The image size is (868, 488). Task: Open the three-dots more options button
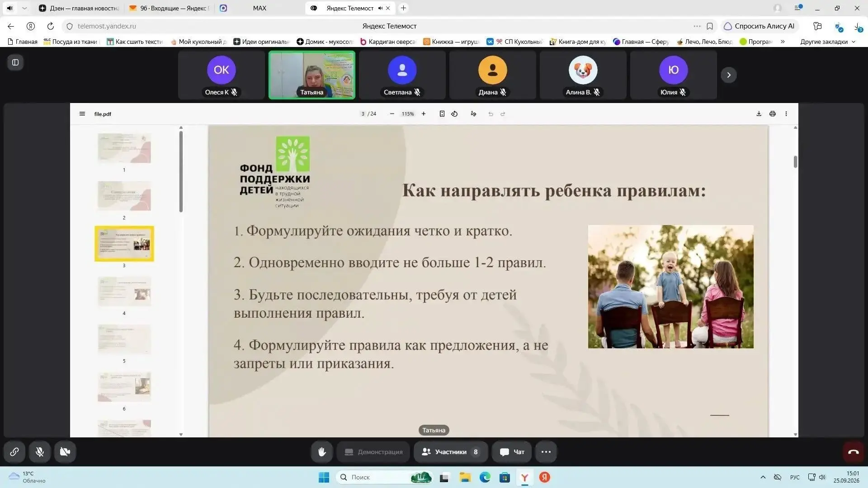[546, 452]
